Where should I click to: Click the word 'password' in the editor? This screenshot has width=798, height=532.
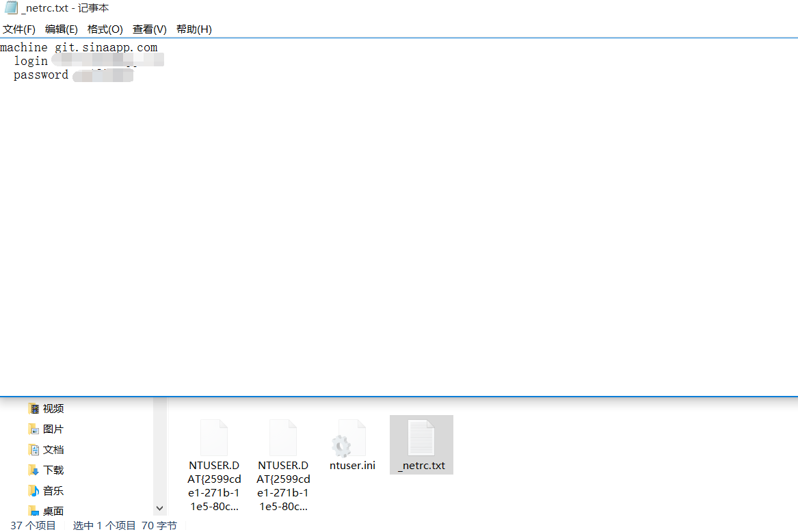coord(41,75)
